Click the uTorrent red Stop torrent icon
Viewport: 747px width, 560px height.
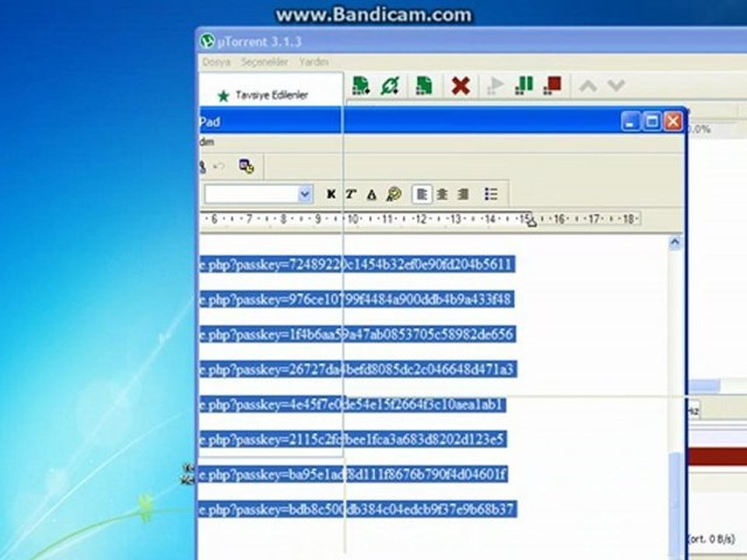[x=553, y=86]
